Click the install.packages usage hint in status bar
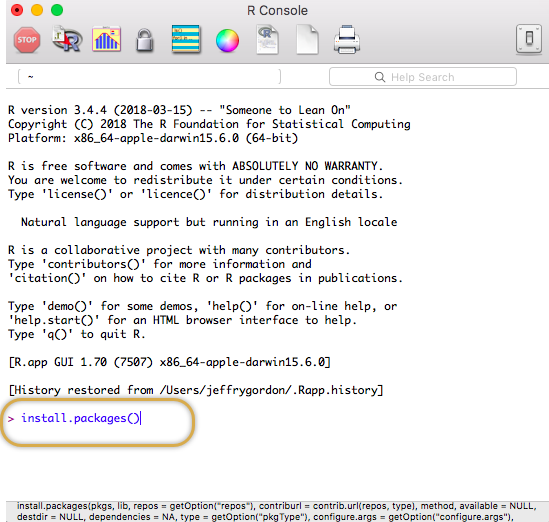This screenshot has height=522, width=549. click(x=277, y=511)
